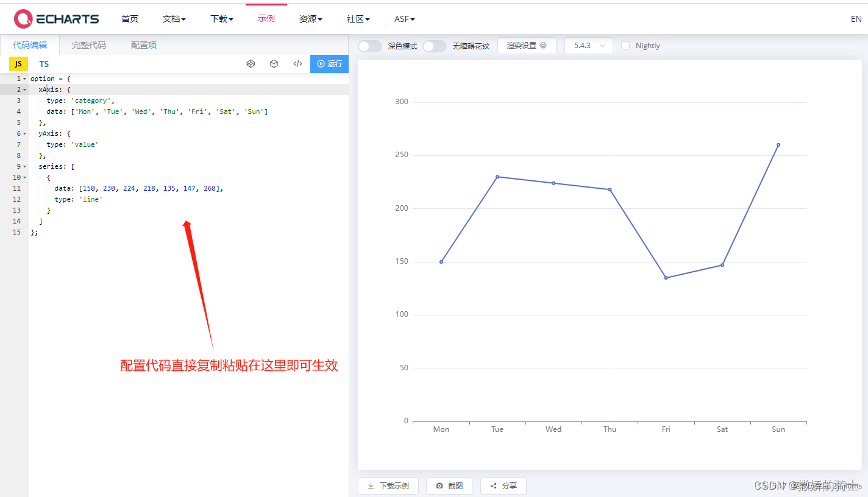Turn on 无障碍花纹 accessibility pattern
Image resolution: width=868 pixels, height=497 pixels.
pos(435,46)
